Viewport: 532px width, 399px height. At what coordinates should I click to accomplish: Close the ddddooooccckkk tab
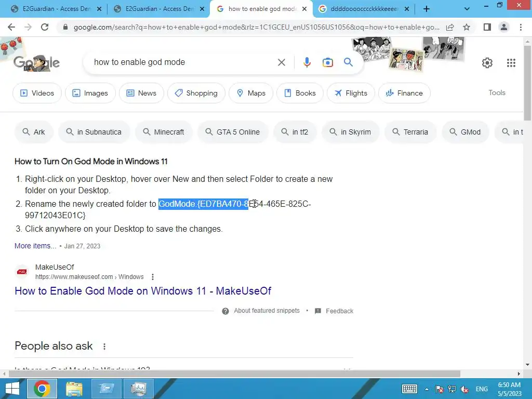point(406,9)
